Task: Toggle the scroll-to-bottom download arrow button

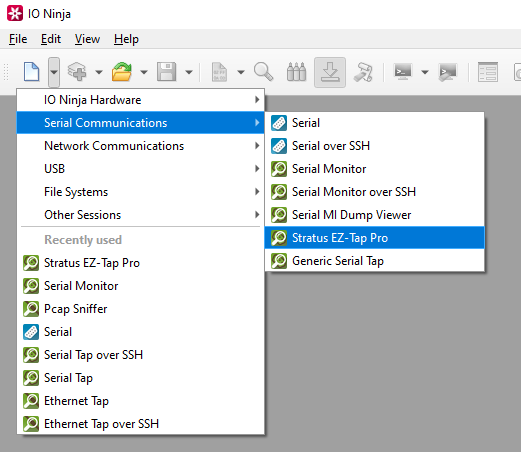Action: [330, 72]
